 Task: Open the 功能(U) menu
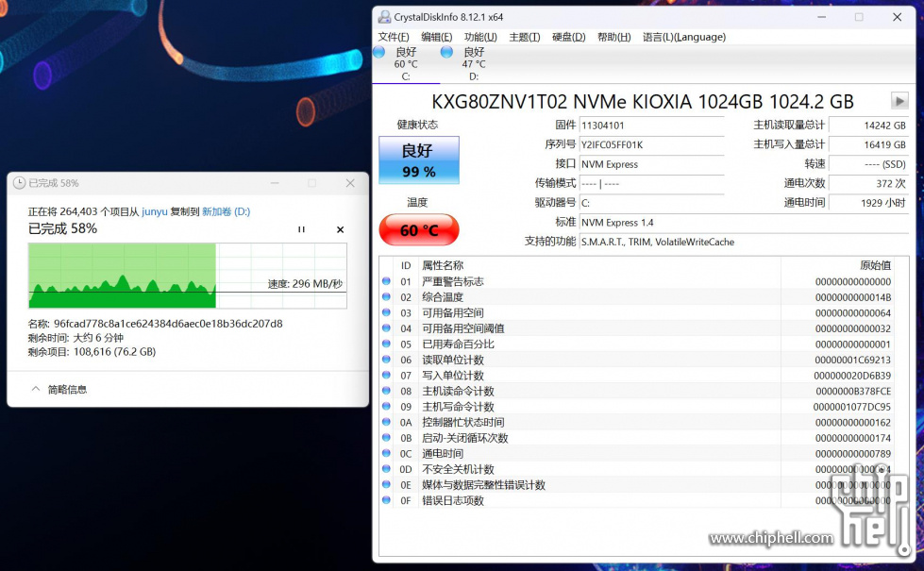pyautogui.click(x=480, y=37)
